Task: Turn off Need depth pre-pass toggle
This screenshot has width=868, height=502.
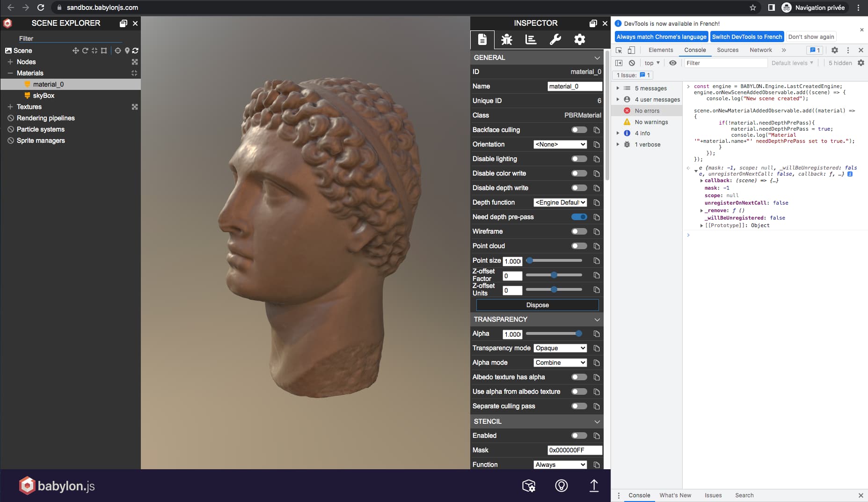Action: point(579,217)
